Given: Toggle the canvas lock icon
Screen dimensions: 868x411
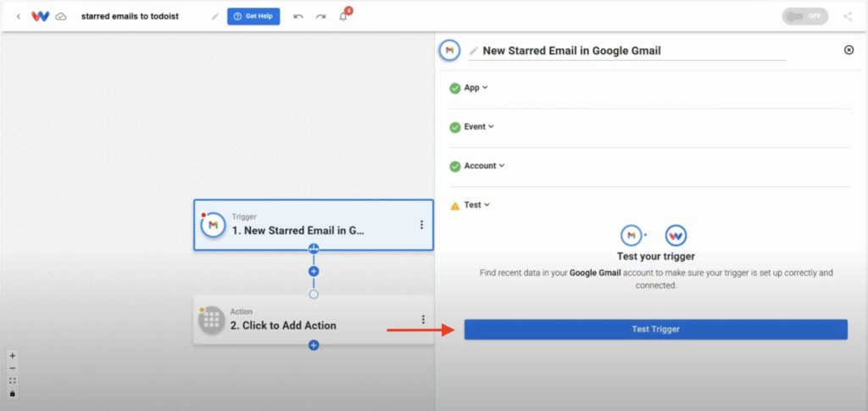Looking at the screenshot, I should (13, 394).
